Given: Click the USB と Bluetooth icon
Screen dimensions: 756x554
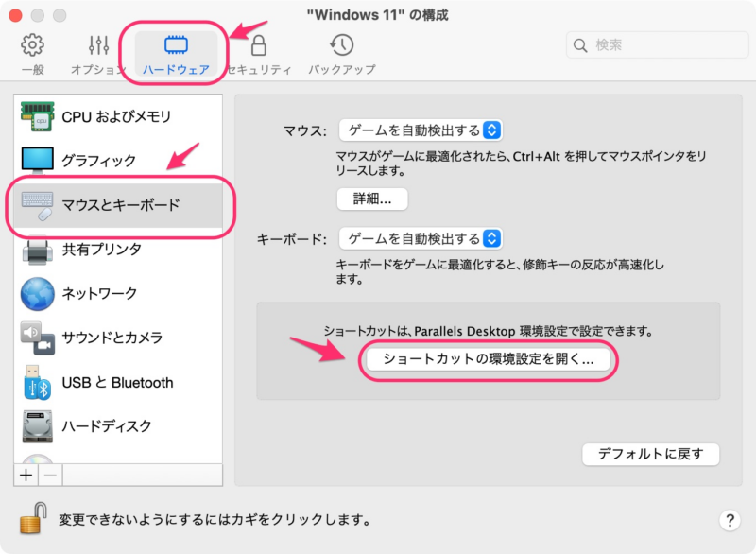Looking at the screenshot, I should tap(38, 382).
